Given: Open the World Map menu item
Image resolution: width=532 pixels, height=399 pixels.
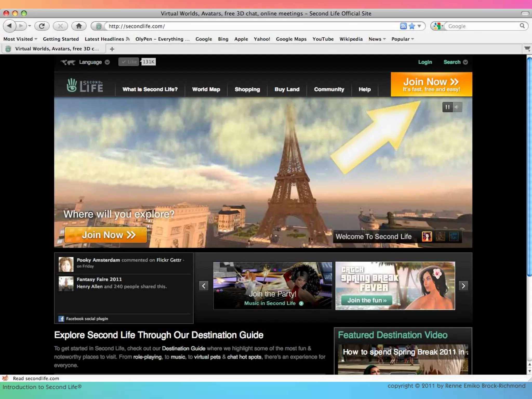Looking at the screenshot, I should [206, 89].
